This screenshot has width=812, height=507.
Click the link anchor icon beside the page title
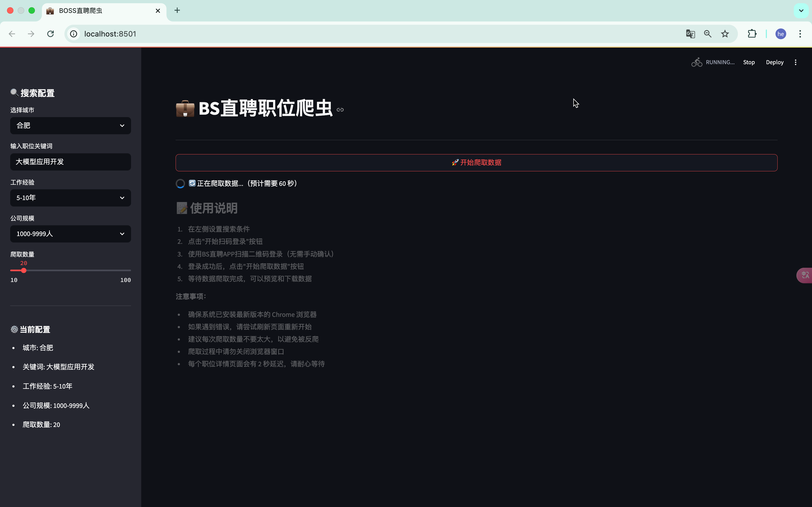click(x=340, y=109)
